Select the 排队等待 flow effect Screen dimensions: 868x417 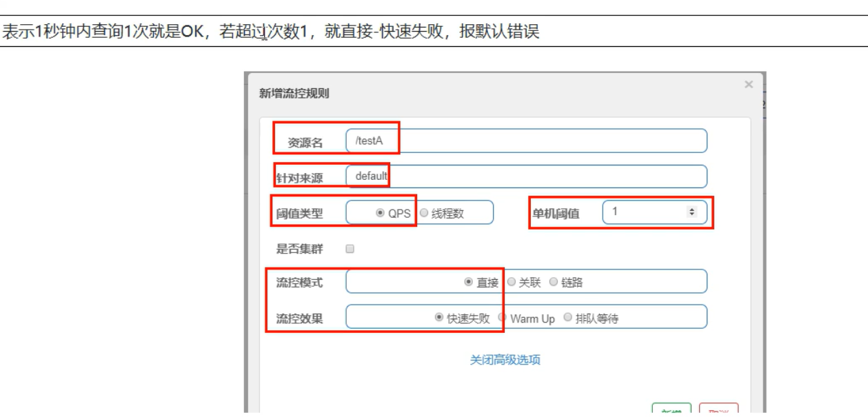567,317
